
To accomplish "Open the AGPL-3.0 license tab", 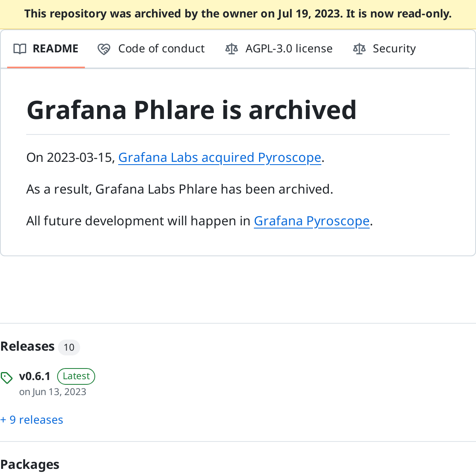I will (289, 49).
